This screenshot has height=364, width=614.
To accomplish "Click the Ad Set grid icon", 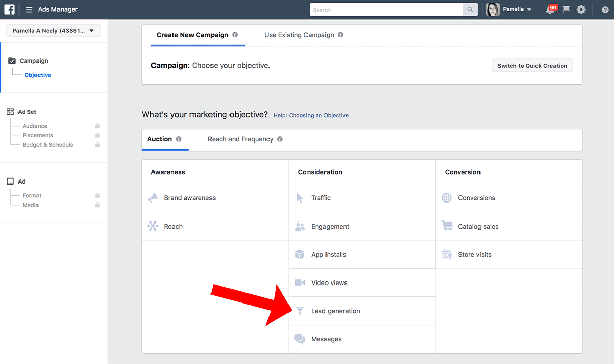I will [x=10, y=112].
